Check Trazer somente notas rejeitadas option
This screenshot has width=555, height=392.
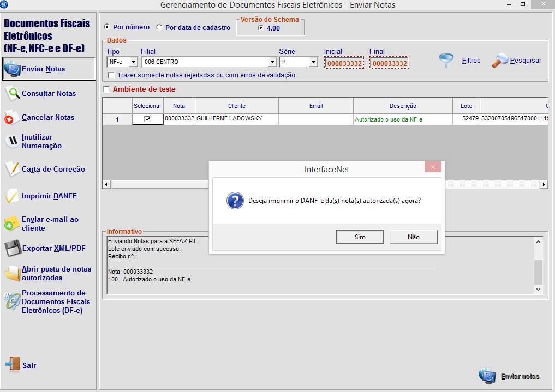[x=111, y=75]
